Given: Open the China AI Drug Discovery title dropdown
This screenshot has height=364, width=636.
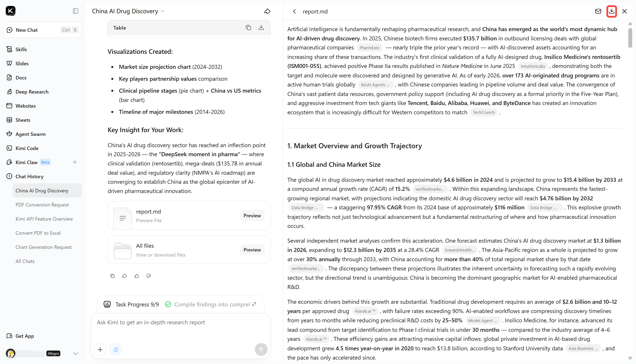Looking at the screenshot, I should click(x=163, y=11).
